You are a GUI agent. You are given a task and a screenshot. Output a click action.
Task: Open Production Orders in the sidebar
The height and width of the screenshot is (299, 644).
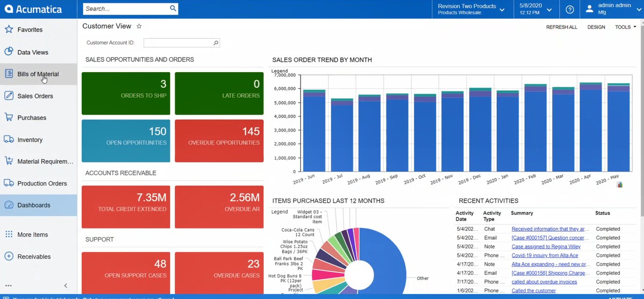(42, 183)
